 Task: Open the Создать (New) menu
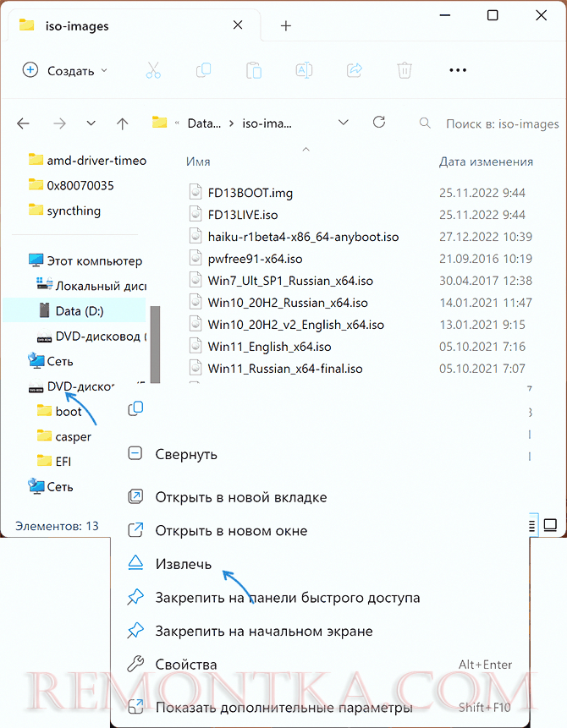[65, 70]
